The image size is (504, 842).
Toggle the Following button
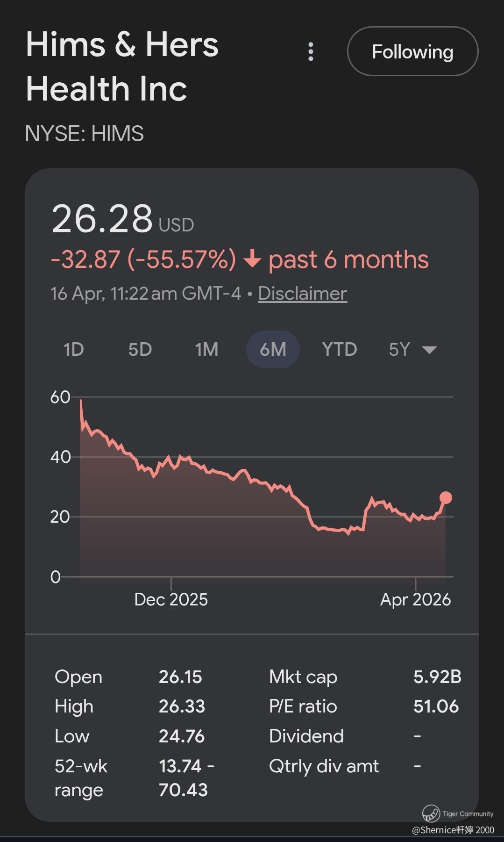(x=412, y=51)
